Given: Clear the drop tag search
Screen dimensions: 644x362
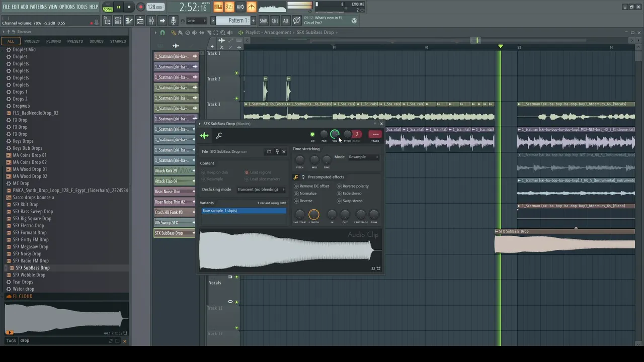Looking at the screenshot, I should point(125,341).
